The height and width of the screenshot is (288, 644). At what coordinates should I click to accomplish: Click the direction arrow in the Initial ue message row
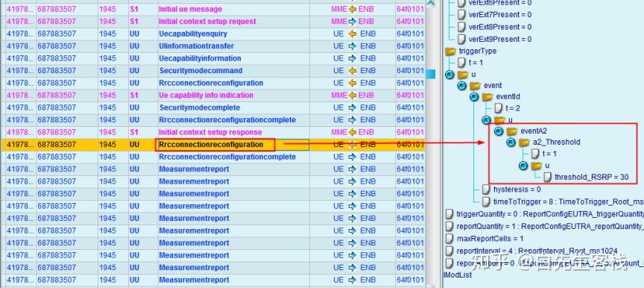352,9
